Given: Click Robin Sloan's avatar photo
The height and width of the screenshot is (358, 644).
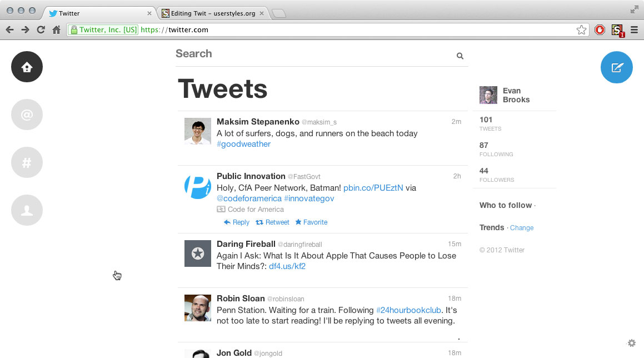Looking at the screenshot, I should pos(198,308).
